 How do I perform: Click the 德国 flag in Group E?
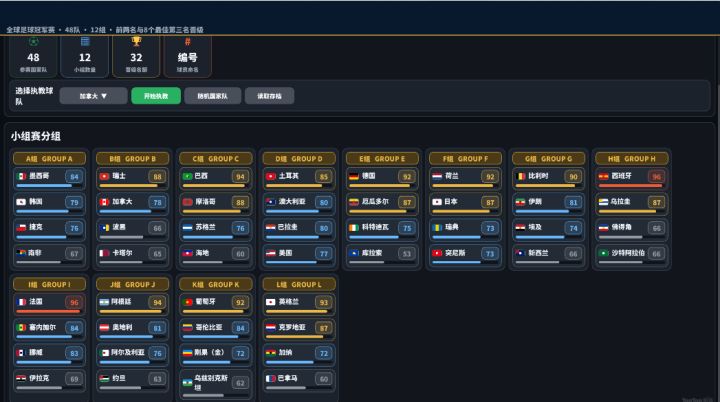[354, 176]
